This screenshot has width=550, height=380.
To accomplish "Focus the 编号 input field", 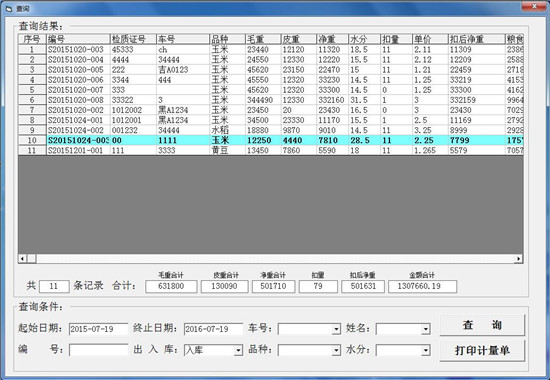I will coord(99,350).
